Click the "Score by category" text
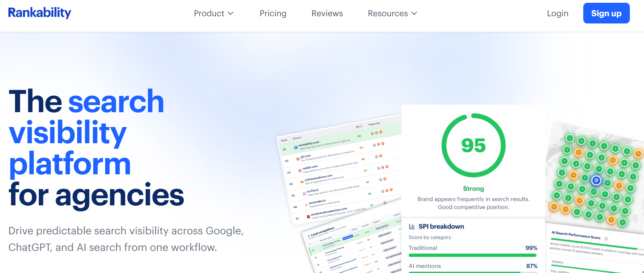The image size is (644, 273). (x=430, y=237)
